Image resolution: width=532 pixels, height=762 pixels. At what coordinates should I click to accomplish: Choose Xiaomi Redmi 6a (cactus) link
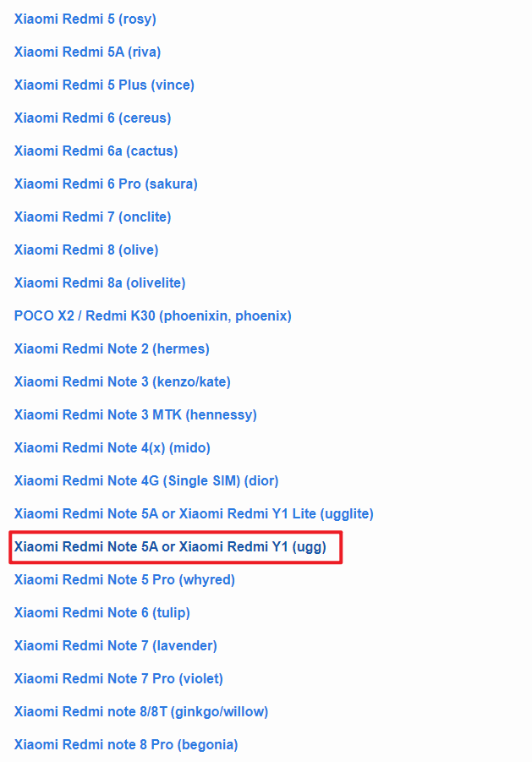[x=96, y=151]
